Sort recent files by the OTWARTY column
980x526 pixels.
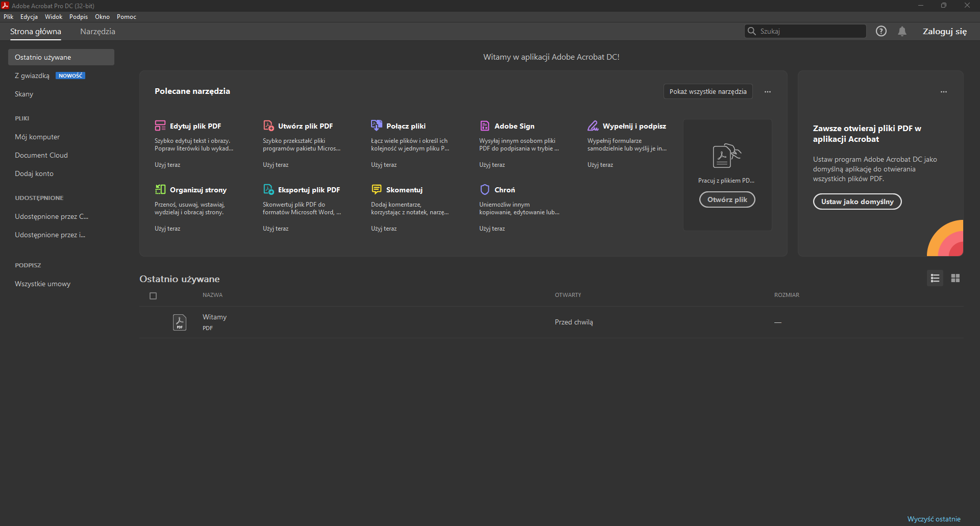(568, 295)
